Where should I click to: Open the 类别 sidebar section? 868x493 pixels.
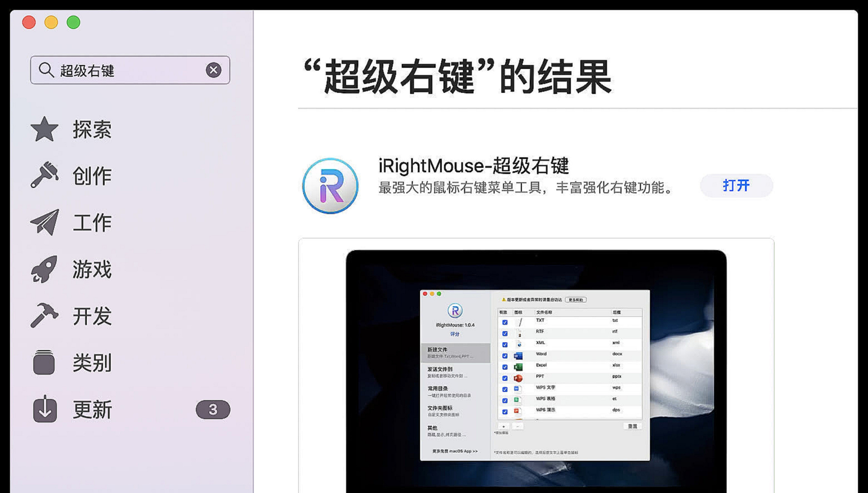[x=92, y=362]
